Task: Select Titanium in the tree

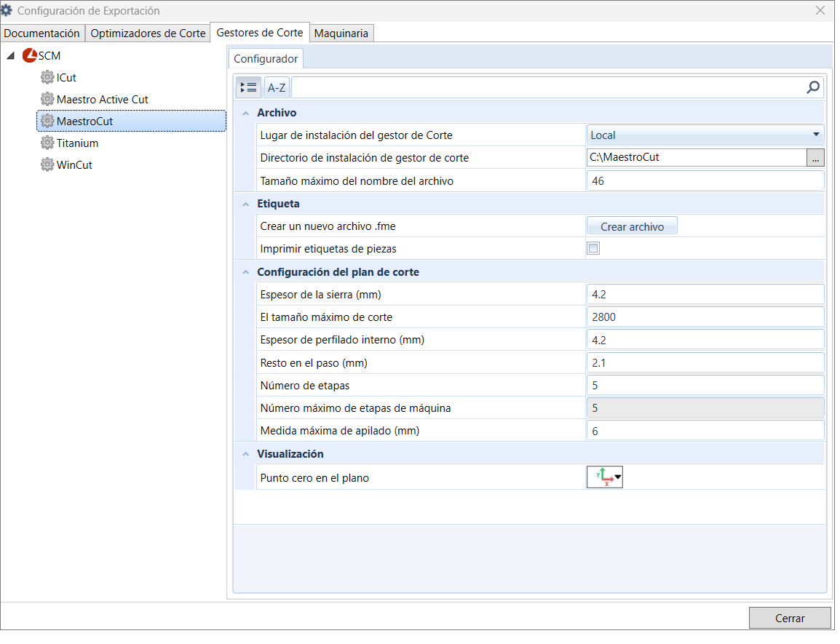Action: (78, 144)
